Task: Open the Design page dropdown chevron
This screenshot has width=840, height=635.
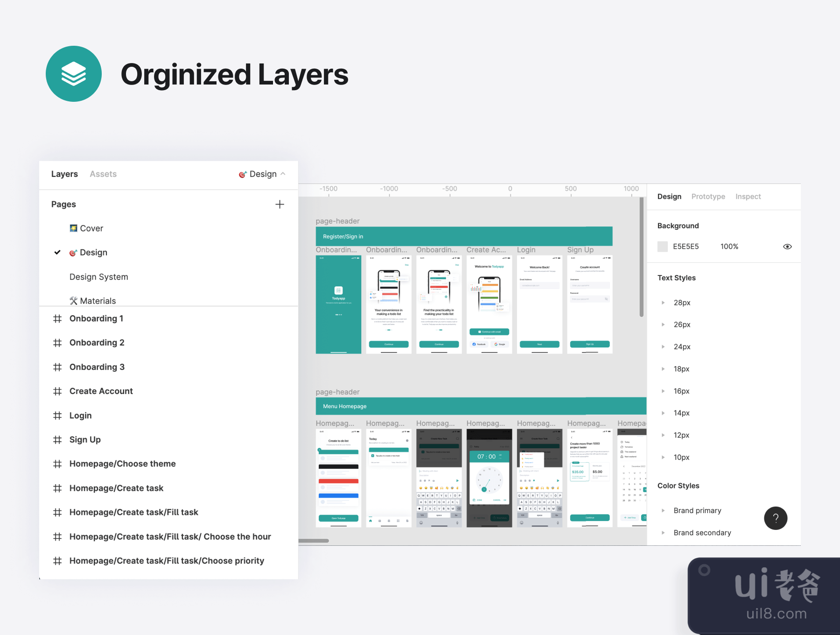Action: [283, 174]
